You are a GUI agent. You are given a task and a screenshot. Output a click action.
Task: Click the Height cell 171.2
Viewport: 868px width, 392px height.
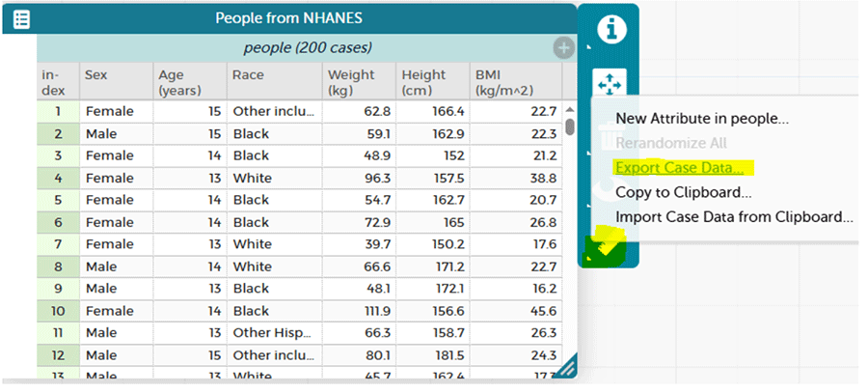coord(433,266)
